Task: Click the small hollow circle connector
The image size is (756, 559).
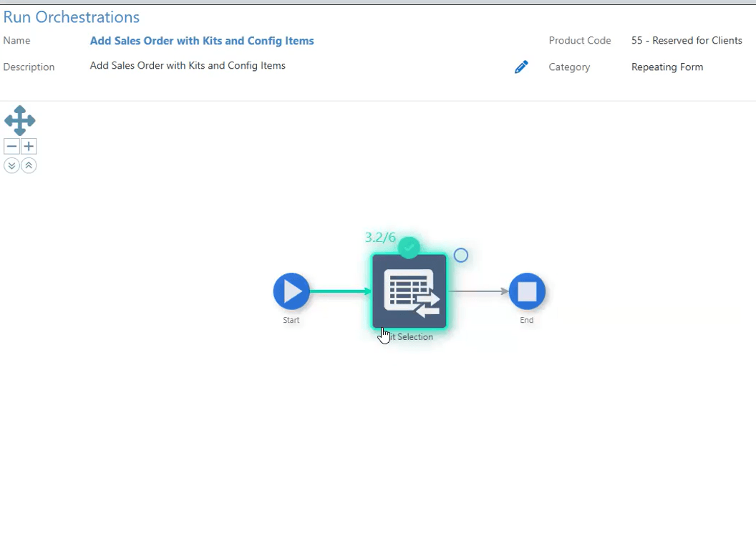Action: tap(461, 256)
